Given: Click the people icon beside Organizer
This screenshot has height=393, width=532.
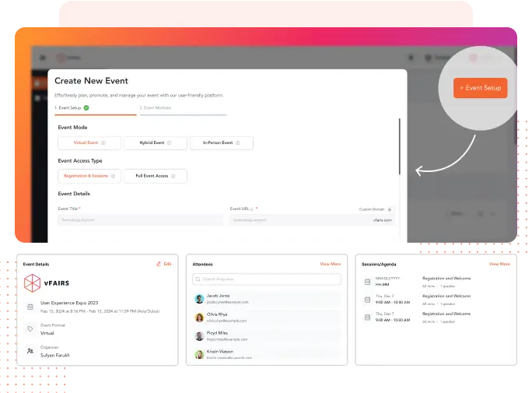Looking at the screenshot, I should 30,351.
